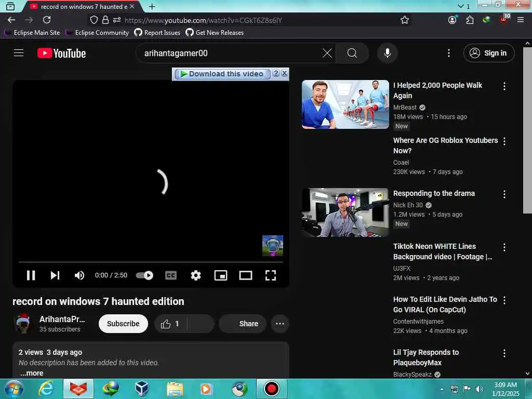Launch Internet Explorer from taskbar
Screen dimensions: 532x399
(46, 389)
